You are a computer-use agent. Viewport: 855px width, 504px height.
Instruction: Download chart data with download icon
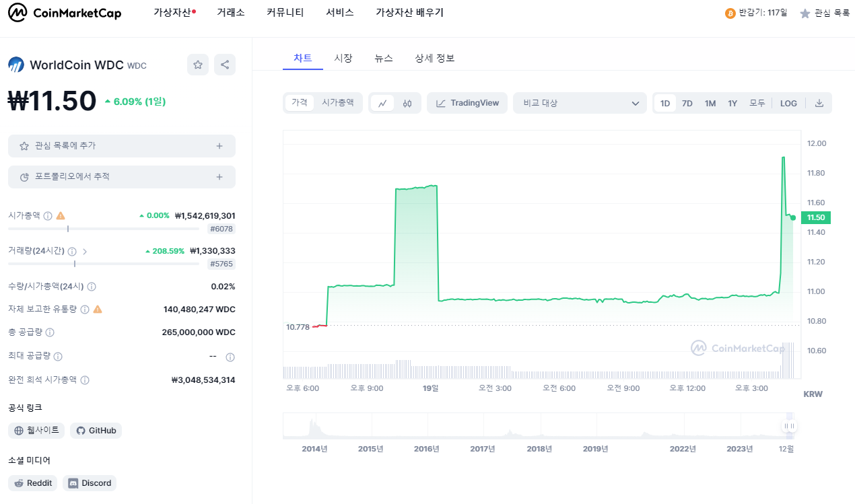coord(819,103)
